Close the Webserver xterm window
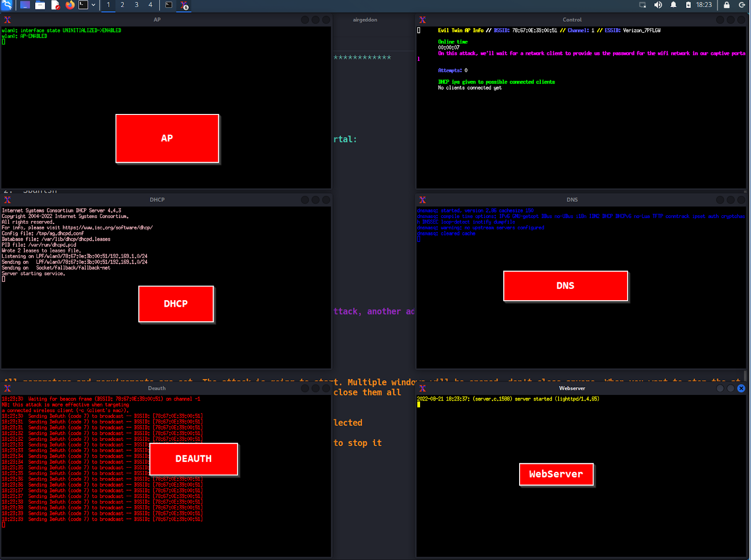 pyautogui.click(x=741, y=388)
